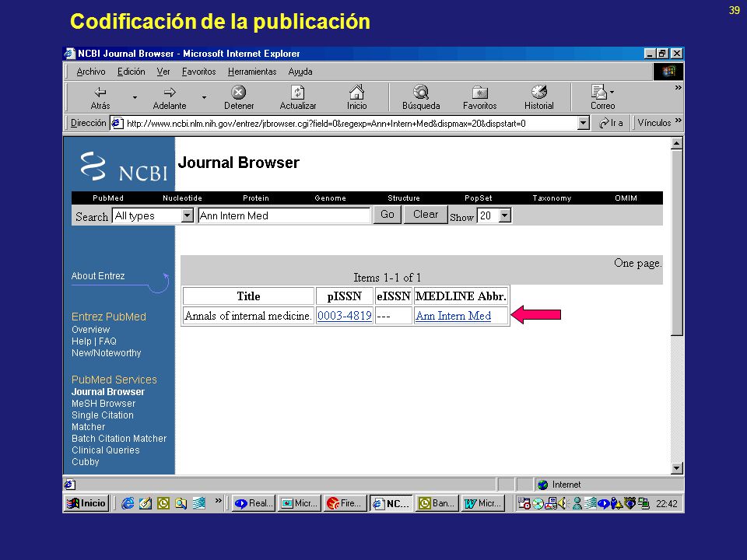Open the Batch Citation Matcher link
747x560 pixels.
pyautogui.click(x=119, y=439)
